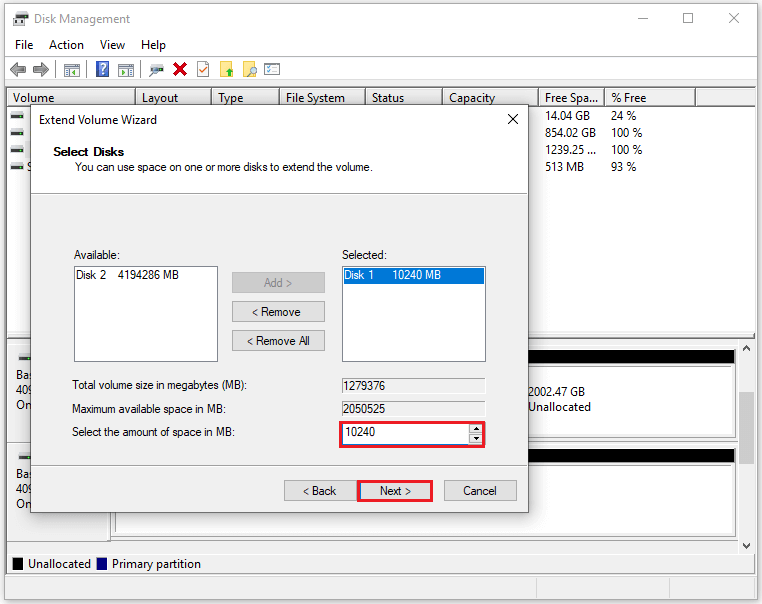The height and width of the screenshot is (604, 762).
Task: Click the folder with magnifier icon
Action: tap(250, 69)
